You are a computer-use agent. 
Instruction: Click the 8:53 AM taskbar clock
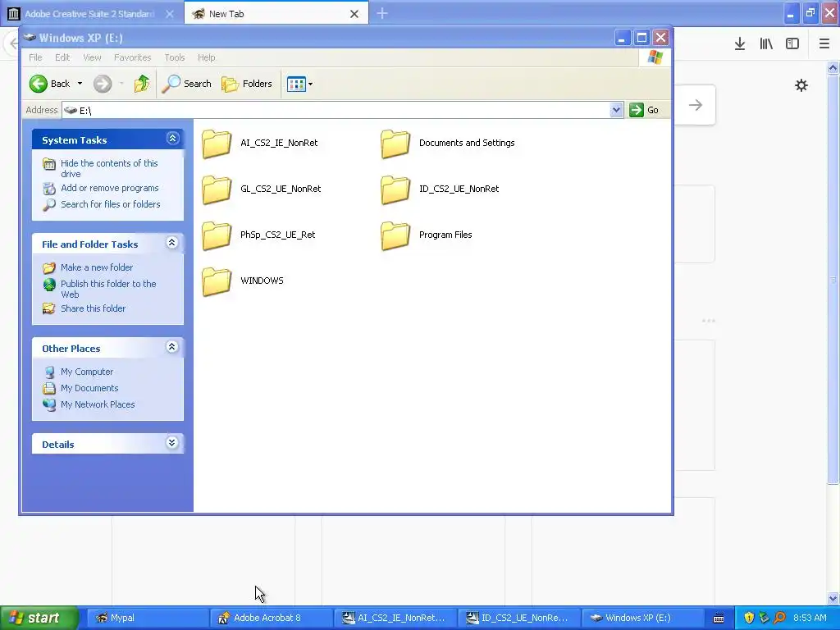point(810,618)
